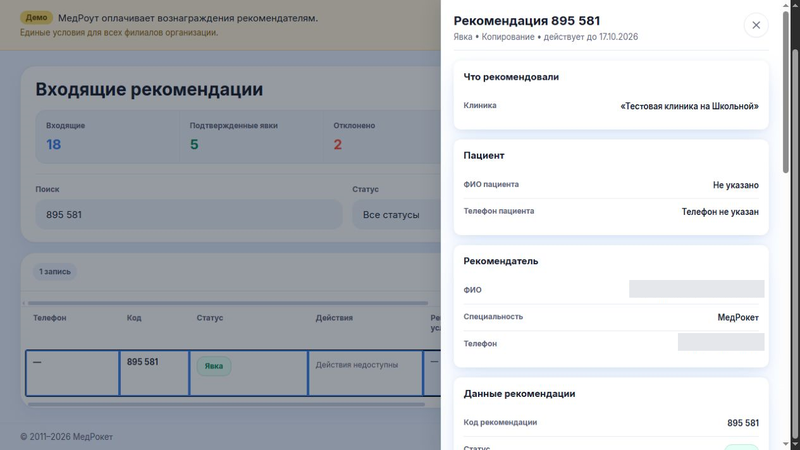Click the scroll up arrow of scrollbar
The width and height of the screenshot is (800, 450).
pyautogui.click(x=786, y=5)
